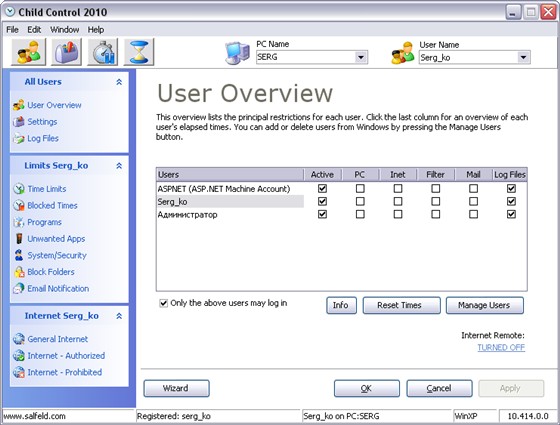
Task: Click the Active column header
Action: click(322, 175)
